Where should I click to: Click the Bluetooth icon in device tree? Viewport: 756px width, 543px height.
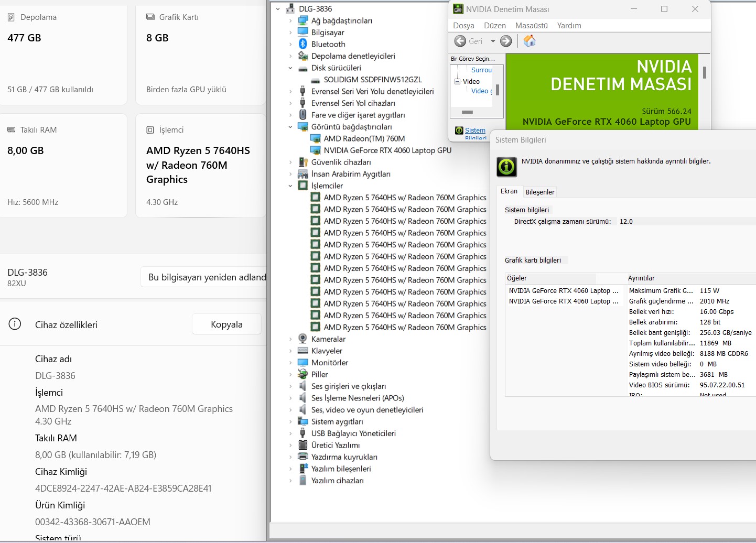pyautogui.click(x=303, y=44)
